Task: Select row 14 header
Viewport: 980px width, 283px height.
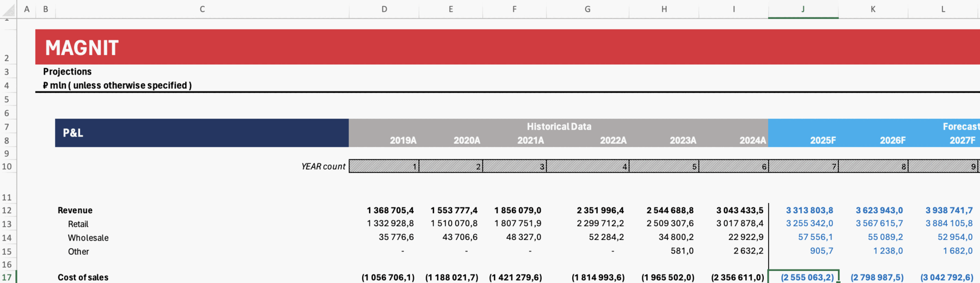Action: point(7,238)
